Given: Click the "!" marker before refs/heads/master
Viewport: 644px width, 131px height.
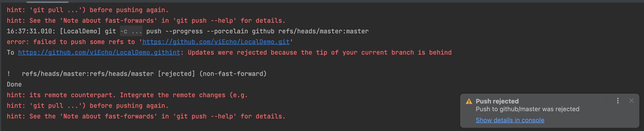Looking at the screenshot, I should (x=9, y=74).
